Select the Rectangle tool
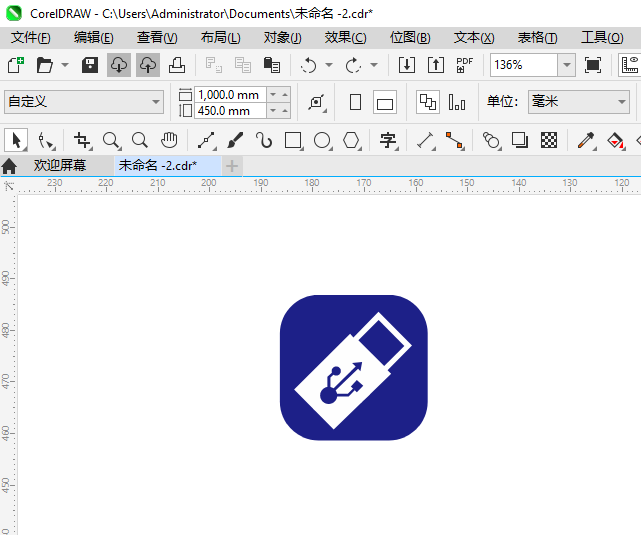This screenshot has width=641, height=535. (x=294, y=141)
